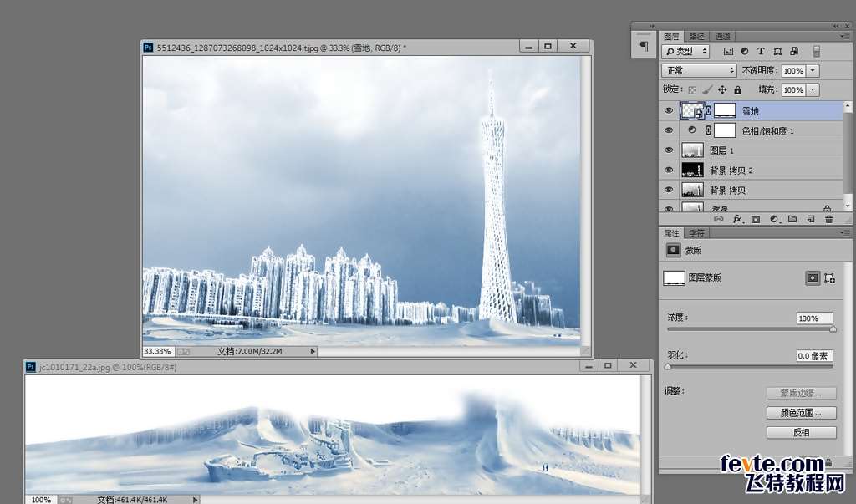Click the delete layer trash icon
The width and height of the screenshot is (856, 504).
[x=828, y=219]
